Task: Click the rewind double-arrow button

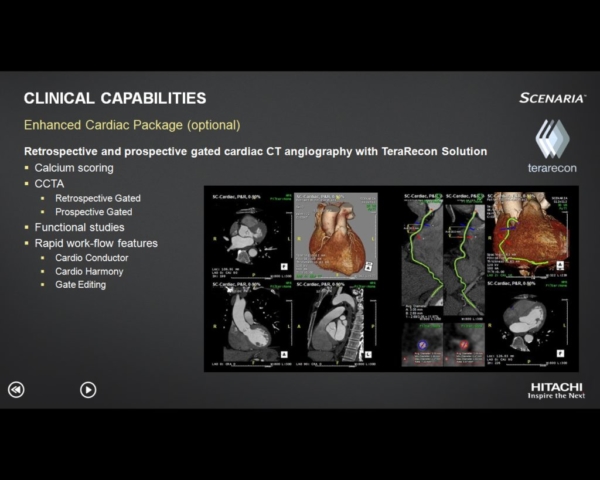Action: [x=16, y=390]
